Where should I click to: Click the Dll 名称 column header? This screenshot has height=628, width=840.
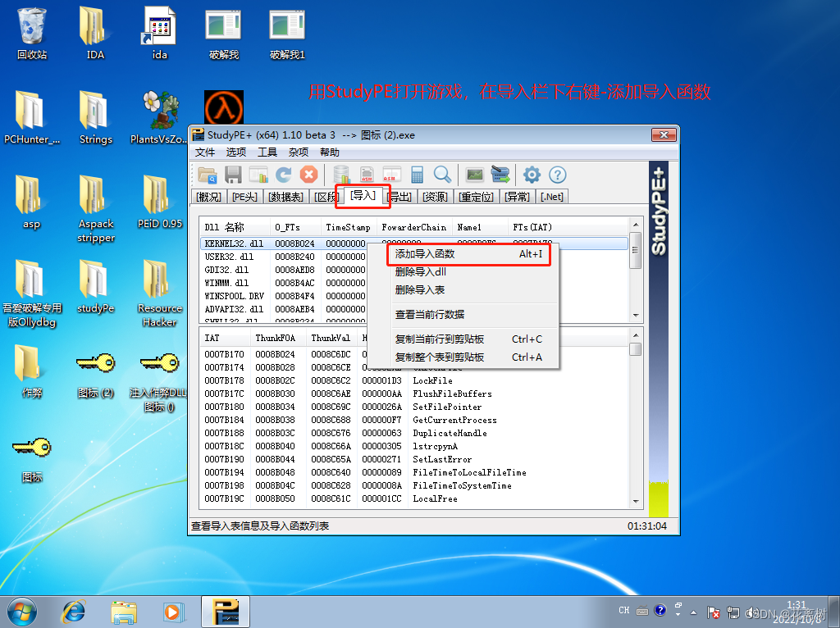pyautogui.click(x=235, y=227)
